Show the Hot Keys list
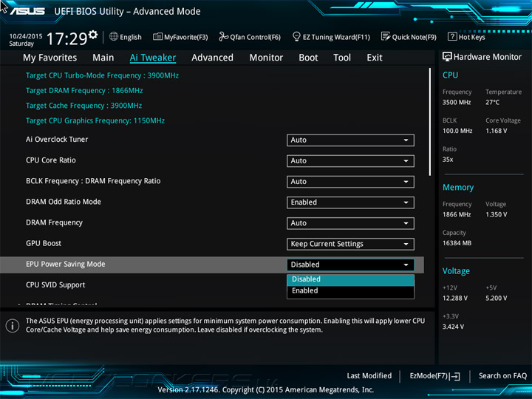 (x=466, y=37)
